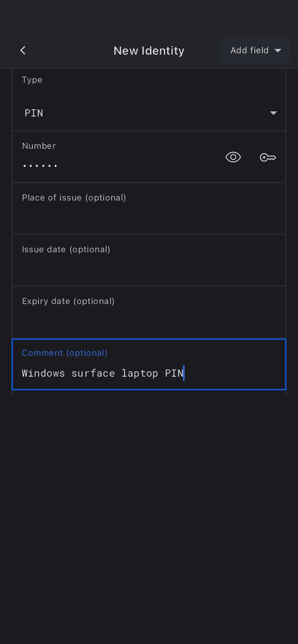Click the Issue date (optional) label

[x=66, y=249]
